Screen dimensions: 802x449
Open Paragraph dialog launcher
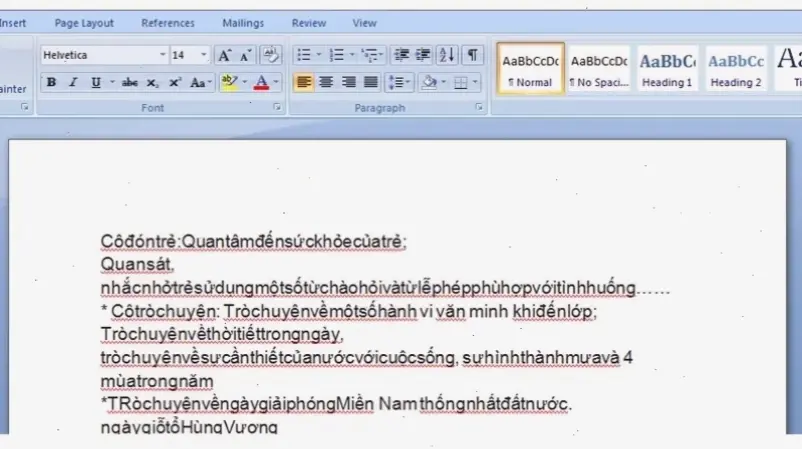479,107
